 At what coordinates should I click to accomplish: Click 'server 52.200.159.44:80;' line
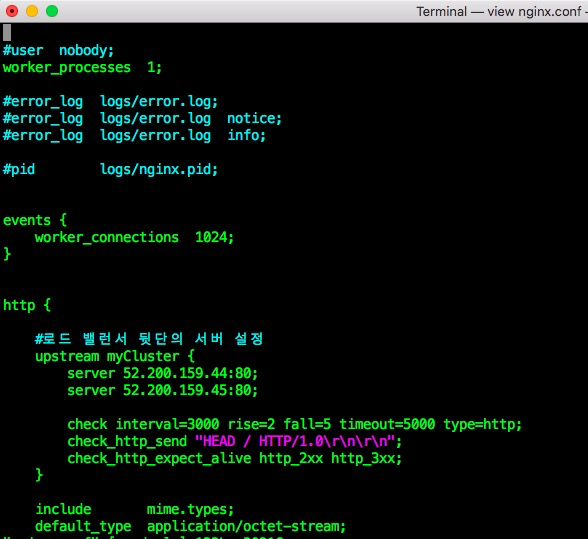[x=163, y=373]
